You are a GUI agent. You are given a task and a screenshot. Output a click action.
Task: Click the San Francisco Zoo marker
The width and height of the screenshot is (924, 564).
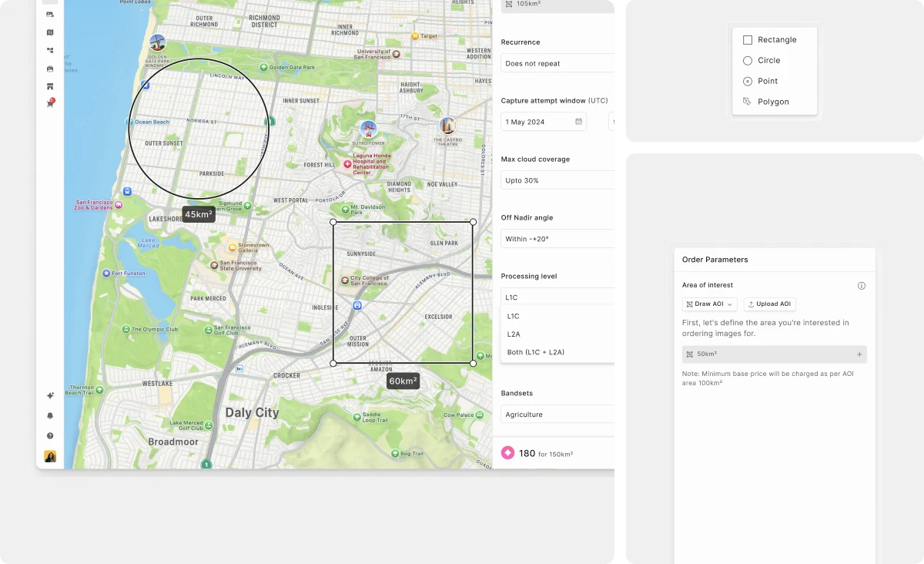[119, 206]
